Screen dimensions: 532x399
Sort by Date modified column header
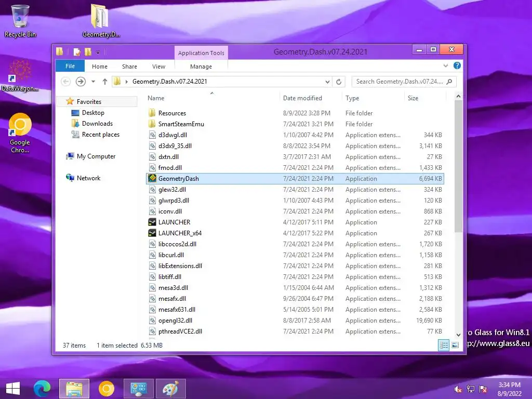302,98
